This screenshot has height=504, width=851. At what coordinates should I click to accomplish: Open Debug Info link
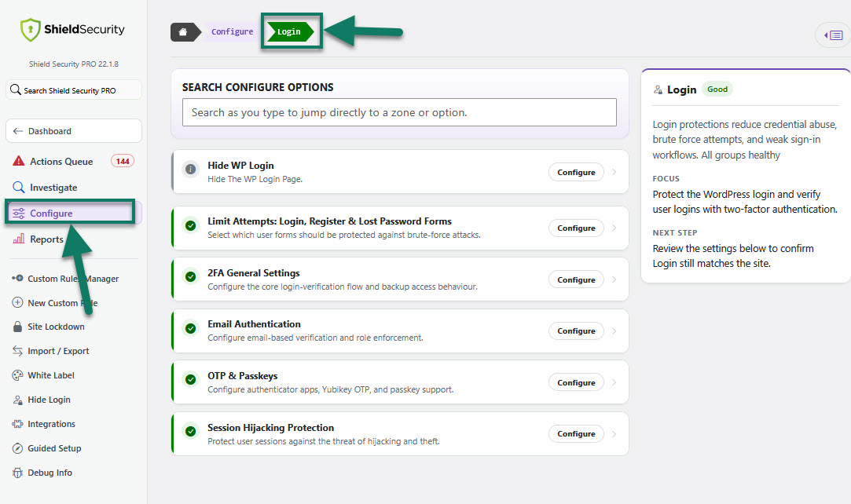(50, 473)
